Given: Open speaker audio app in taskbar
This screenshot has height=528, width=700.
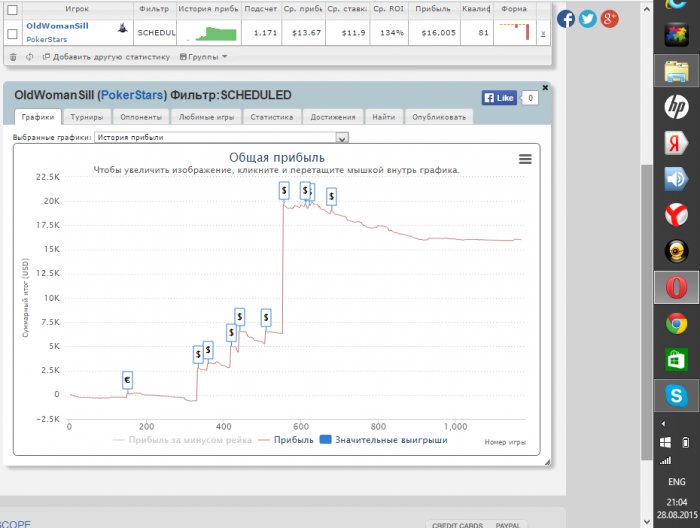Looking at the screenshot, I should point(676,179).
